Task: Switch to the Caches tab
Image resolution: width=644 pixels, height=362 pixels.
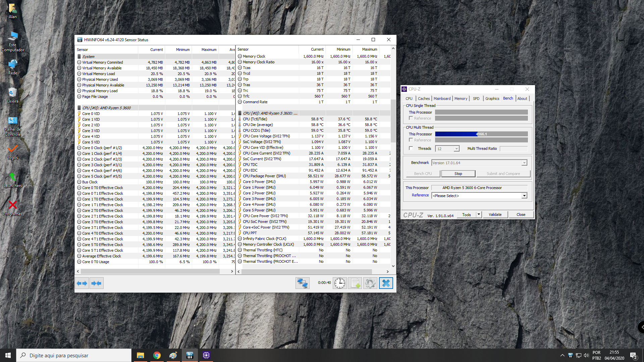Action: coord(424,99)
